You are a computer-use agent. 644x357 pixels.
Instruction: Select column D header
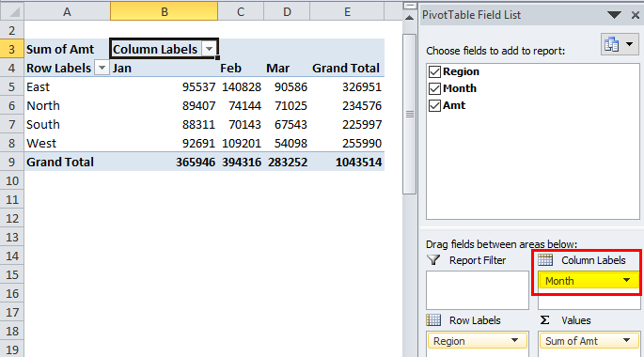coord(287,12)
